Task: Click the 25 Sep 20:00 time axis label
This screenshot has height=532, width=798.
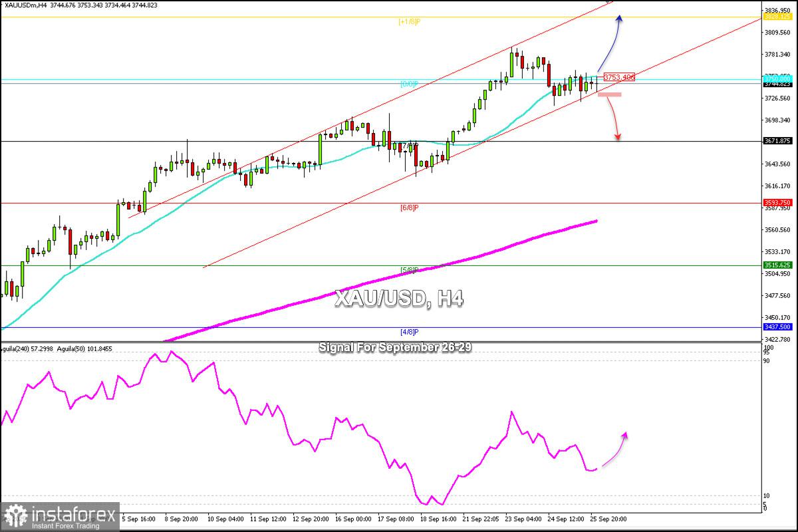Action: [609, 519]
